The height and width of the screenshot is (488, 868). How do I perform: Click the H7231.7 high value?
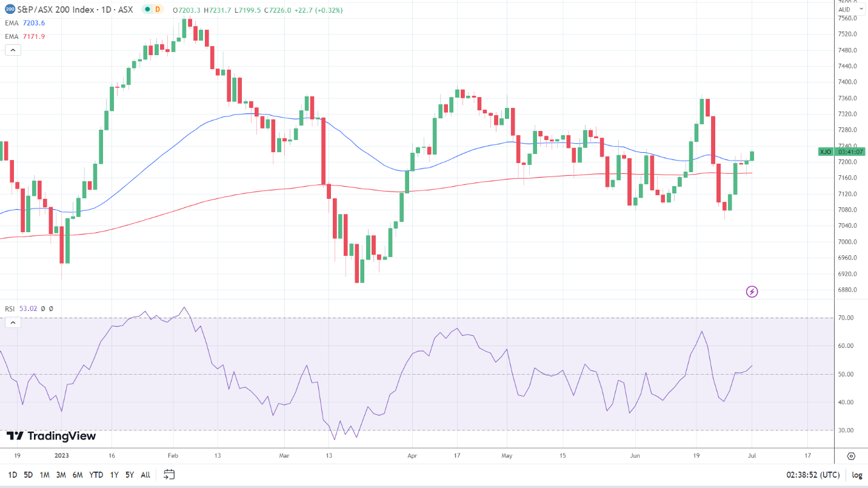[218, 10]
